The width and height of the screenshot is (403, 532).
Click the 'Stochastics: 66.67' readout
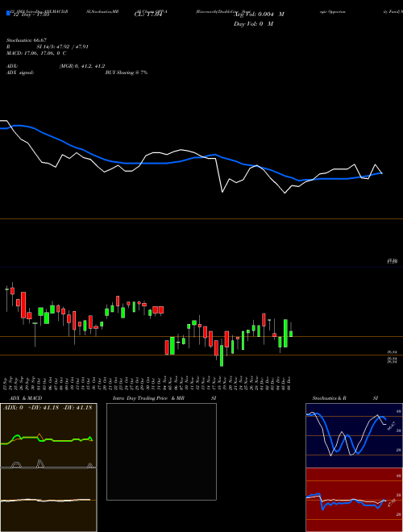click(27, 40)
